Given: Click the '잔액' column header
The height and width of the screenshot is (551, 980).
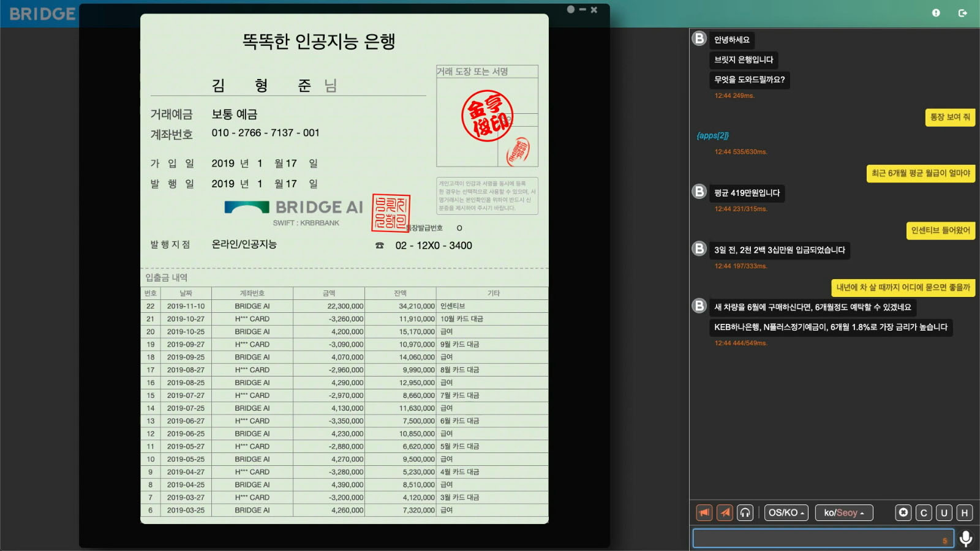Looking at the screenshot, I should click(401, 293).
